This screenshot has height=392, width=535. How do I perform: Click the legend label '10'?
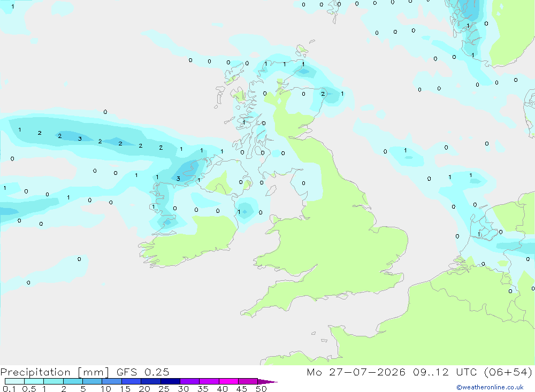click(x=106, y=389)
